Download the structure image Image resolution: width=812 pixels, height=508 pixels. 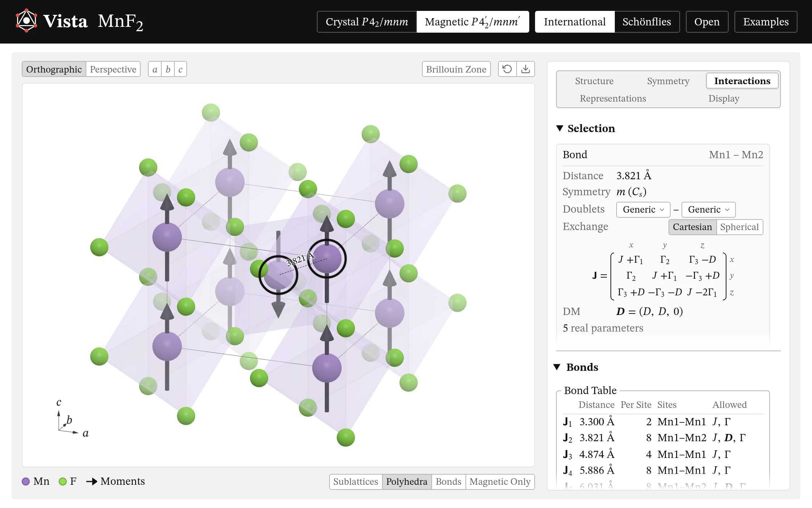click(526, 69)
